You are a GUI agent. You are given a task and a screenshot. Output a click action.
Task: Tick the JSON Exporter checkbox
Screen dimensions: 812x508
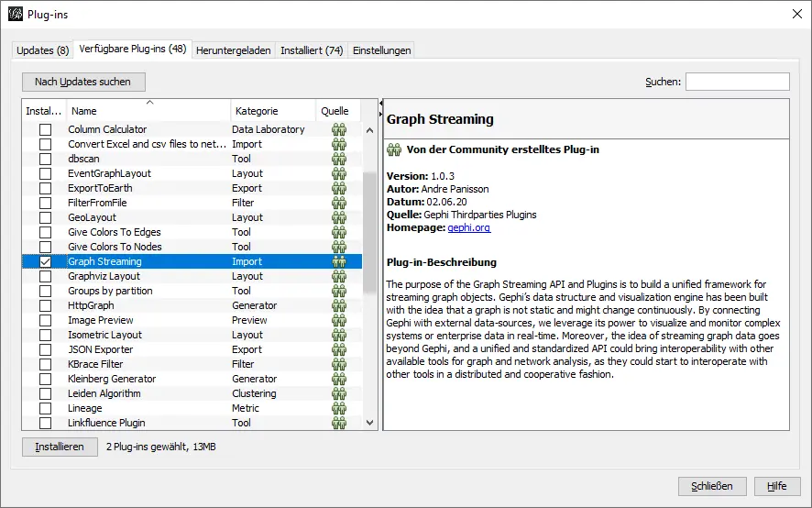click(x=46, y=350)
